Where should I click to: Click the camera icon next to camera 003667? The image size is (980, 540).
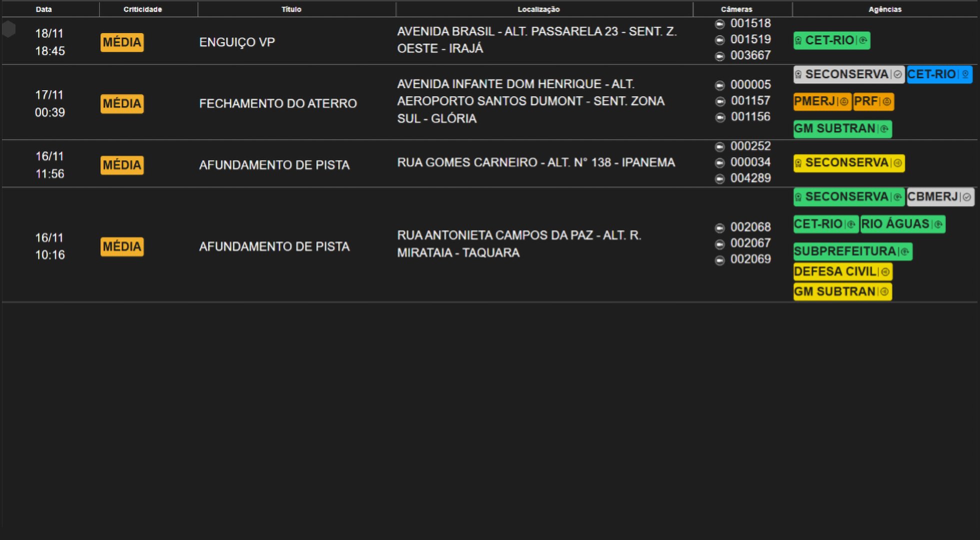pyautogui.click(x=720, y=55)
